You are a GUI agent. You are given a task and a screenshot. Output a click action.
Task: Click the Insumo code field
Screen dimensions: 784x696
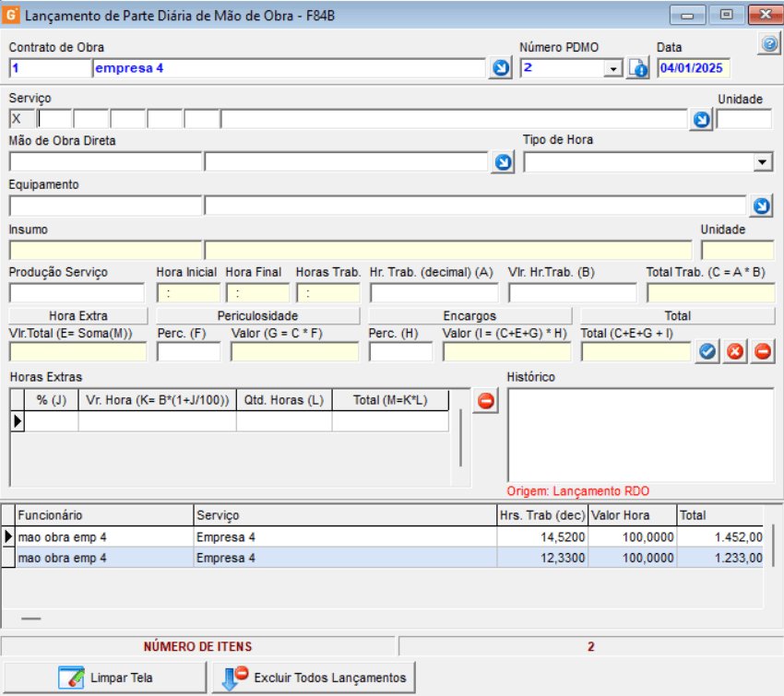[105, 251]
